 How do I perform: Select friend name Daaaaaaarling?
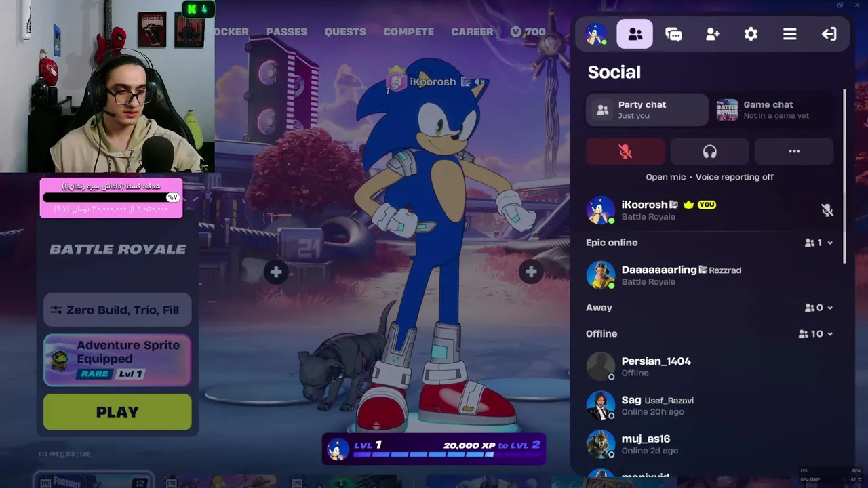[x=658, y=270]
